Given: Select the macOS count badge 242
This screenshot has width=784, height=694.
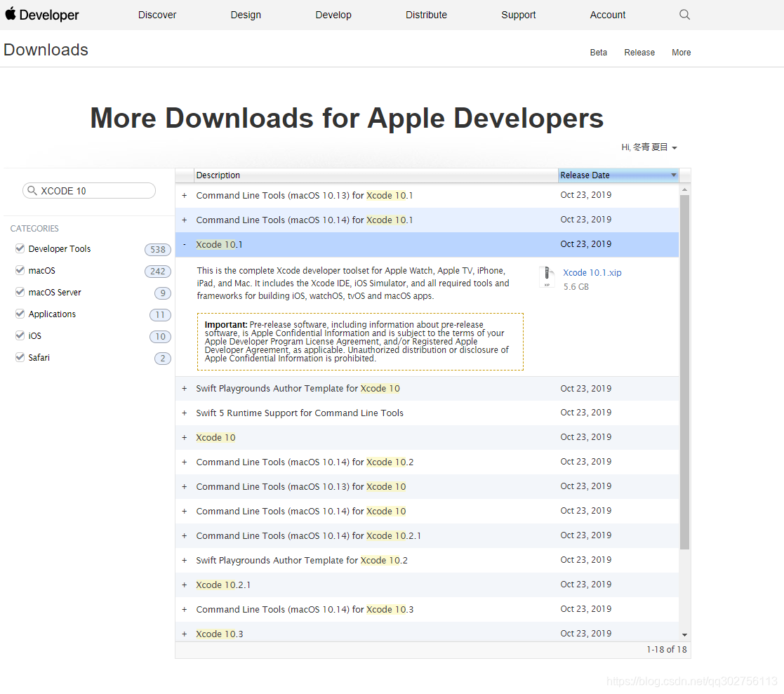Looking at the screenshot, I should [x=157, y=271].
